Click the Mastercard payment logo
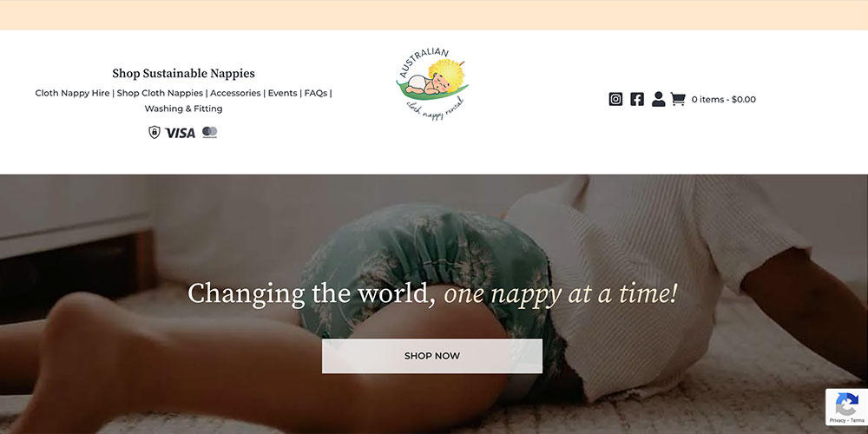Screen dimensions: 868x434 point(210,132)
